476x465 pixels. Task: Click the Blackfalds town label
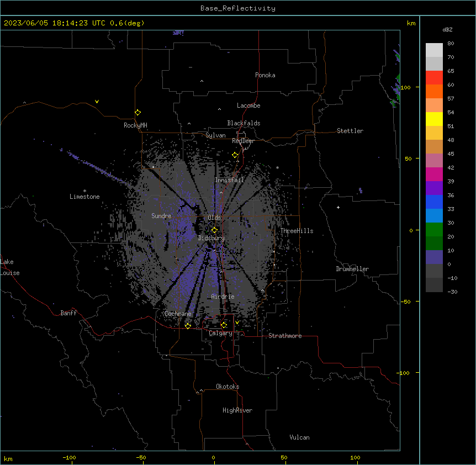click(x=244, y=123)
